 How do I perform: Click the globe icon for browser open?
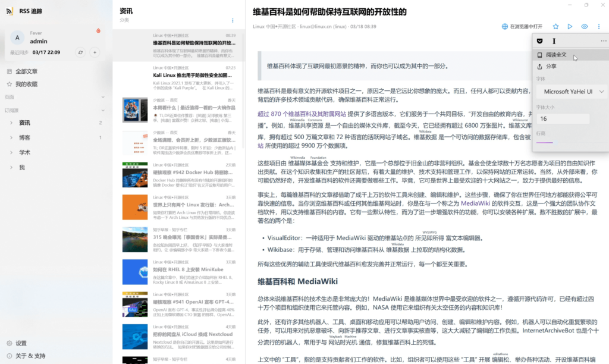(504, 26)
